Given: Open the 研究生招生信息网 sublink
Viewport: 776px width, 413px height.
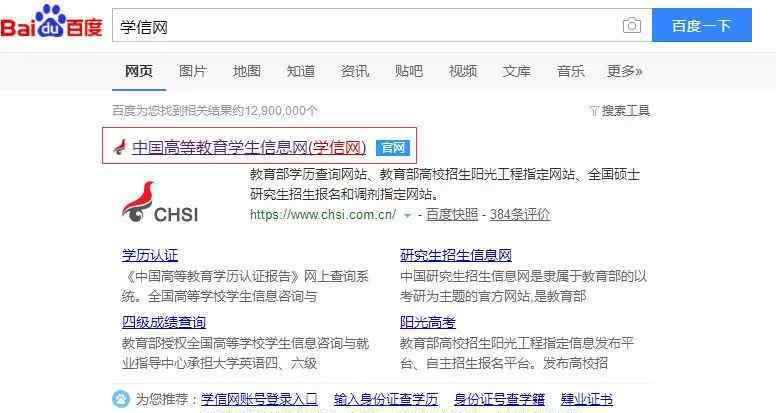Looking at the screenshot, I should coord(455,255).
